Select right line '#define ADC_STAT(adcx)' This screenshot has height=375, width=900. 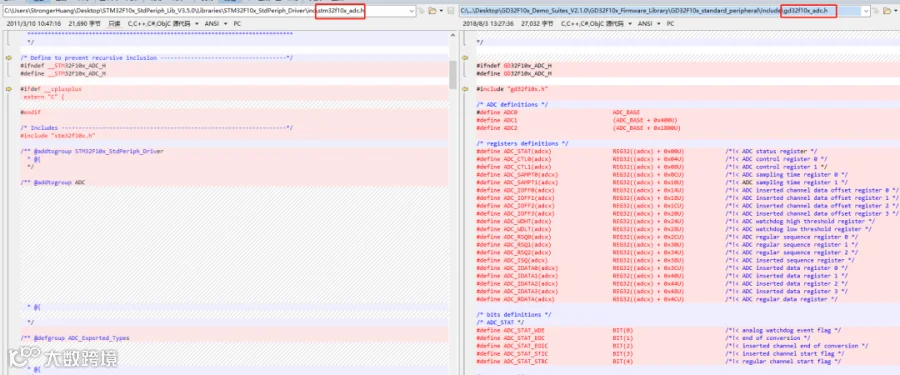click(x=514, y=151)
